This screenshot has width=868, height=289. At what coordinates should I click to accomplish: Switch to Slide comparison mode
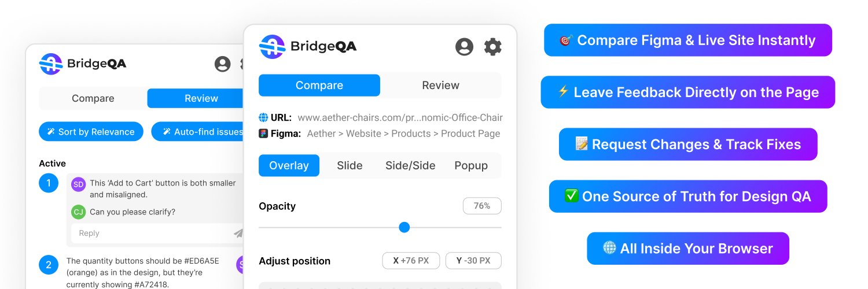(350, 165)
